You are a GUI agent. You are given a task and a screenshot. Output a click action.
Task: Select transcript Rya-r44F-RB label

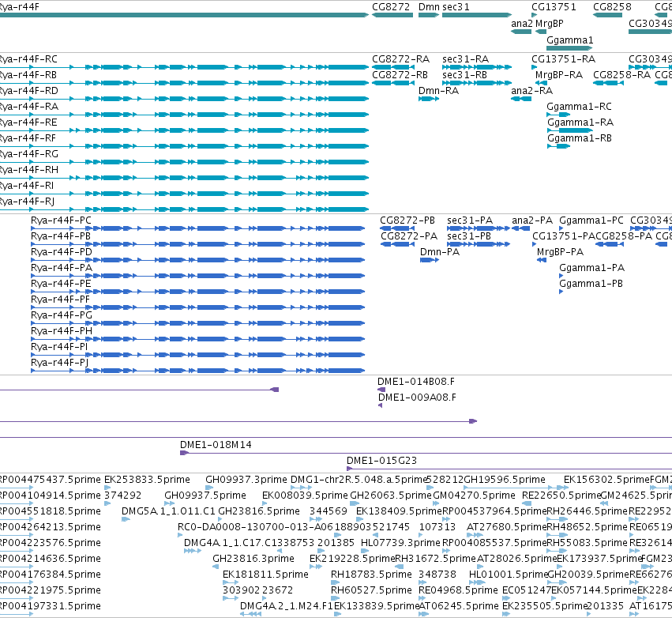(x=28, y=75)
